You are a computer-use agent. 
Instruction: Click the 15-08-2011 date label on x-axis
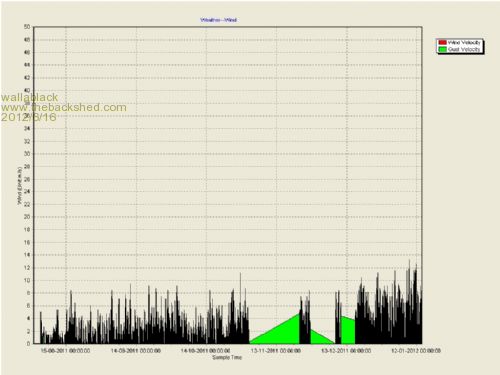(x=65, y=351)
